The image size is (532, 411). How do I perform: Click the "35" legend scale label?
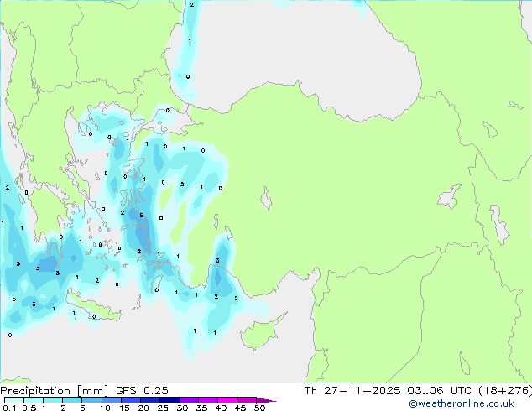click(201, 408)
